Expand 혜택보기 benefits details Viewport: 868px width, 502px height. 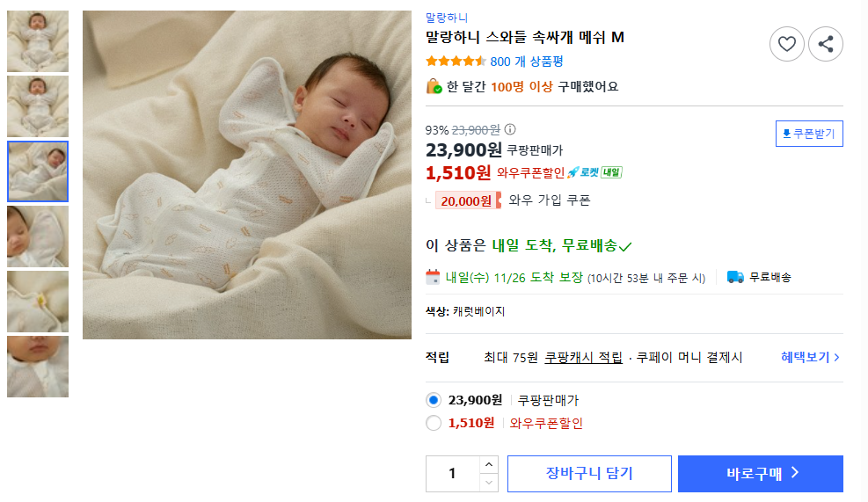coord(810,357)
